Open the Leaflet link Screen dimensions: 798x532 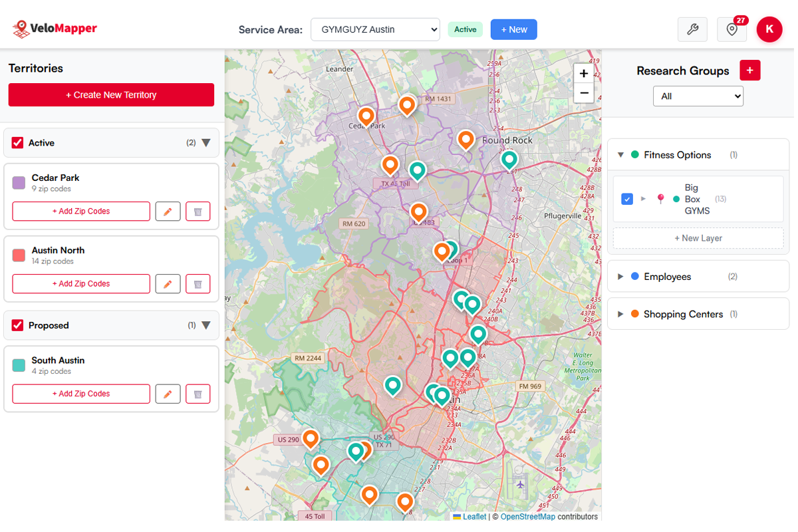pos(474,517)
